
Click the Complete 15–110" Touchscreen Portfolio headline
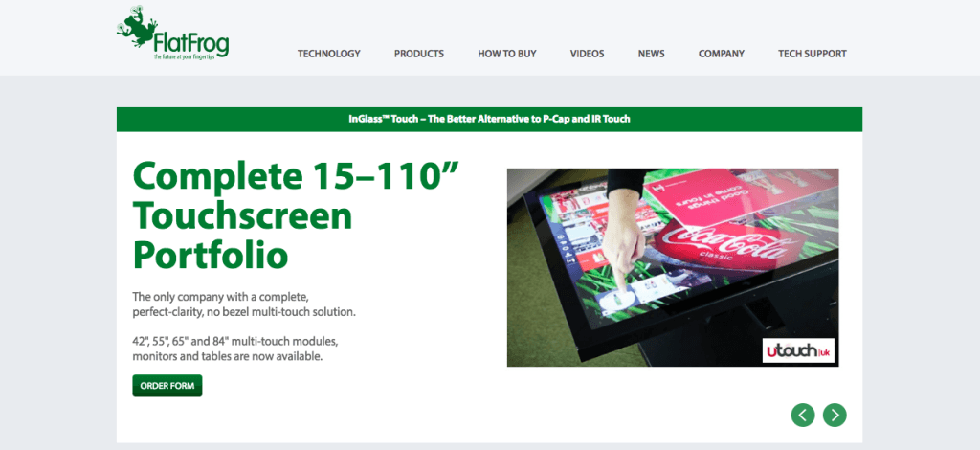coord(297,215)
